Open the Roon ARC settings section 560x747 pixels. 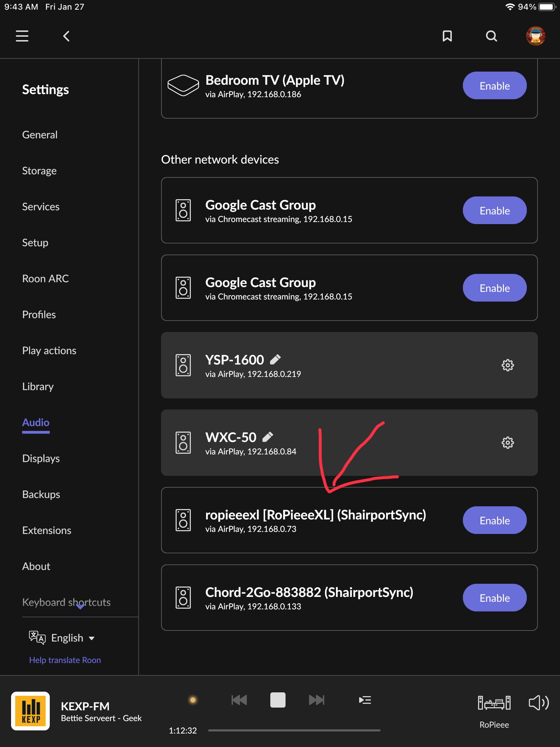(46, 278)
